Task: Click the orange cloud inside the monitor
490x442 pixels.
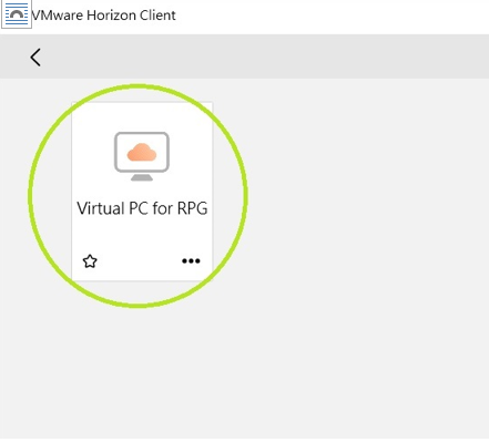Action: click(142, 152)
